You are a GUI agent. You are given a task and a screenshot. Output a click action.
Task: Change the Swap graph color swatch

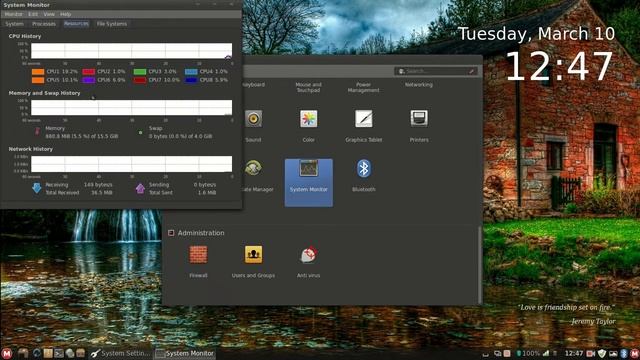click(140, 132)
